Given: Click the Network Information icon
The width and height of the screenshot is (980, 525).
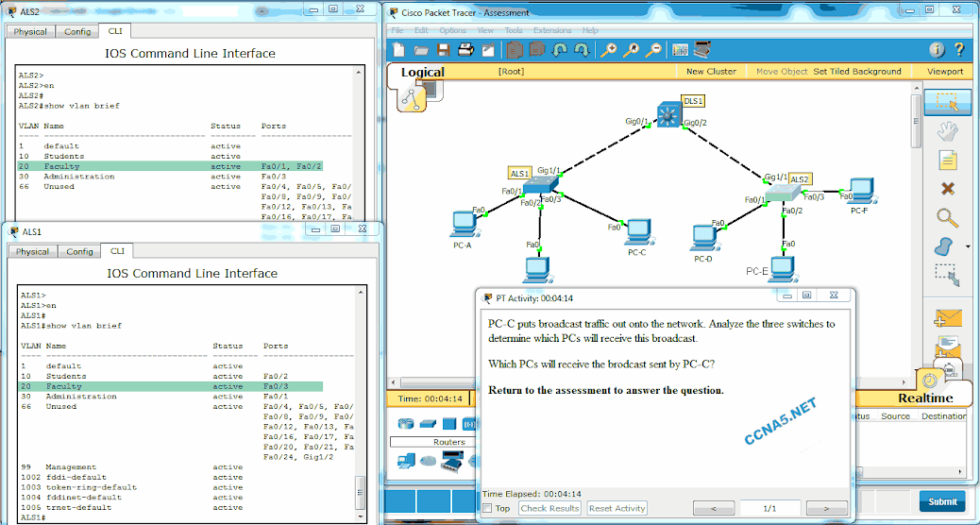Looking at the screenshot, I should 937,50.
